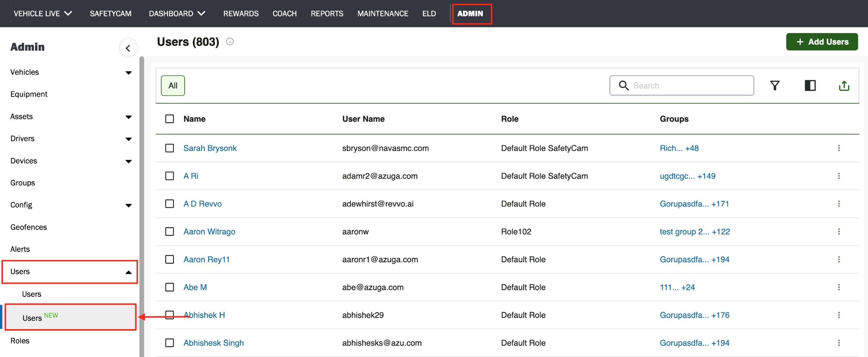This screenshot has height=357, width=868.
Task: Open row actions for Sarah Brysonk
Action: [839, 148]
